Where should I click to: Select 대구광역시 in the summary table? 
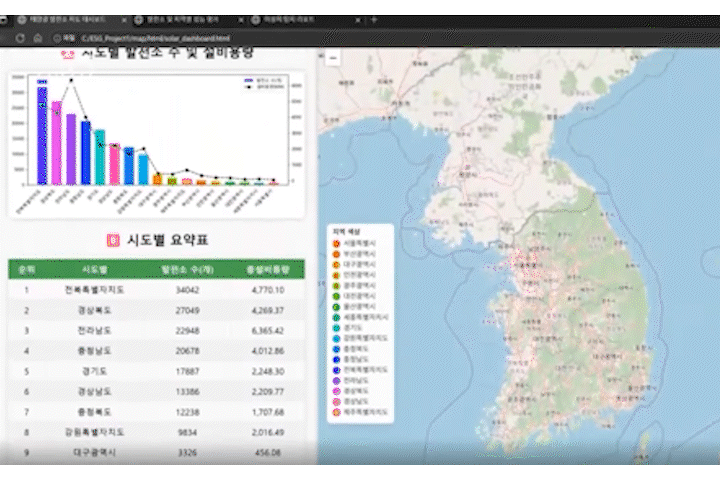[x=95, y=452]
